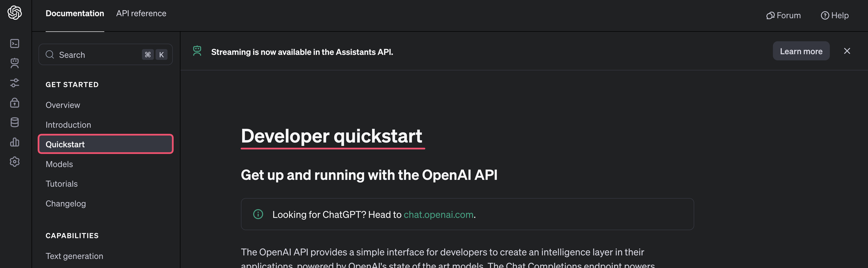Screen dimensions: 868x268
Task: Open the Fine-tuning sliders icon in sidebar
Action: tap(14, 83)
